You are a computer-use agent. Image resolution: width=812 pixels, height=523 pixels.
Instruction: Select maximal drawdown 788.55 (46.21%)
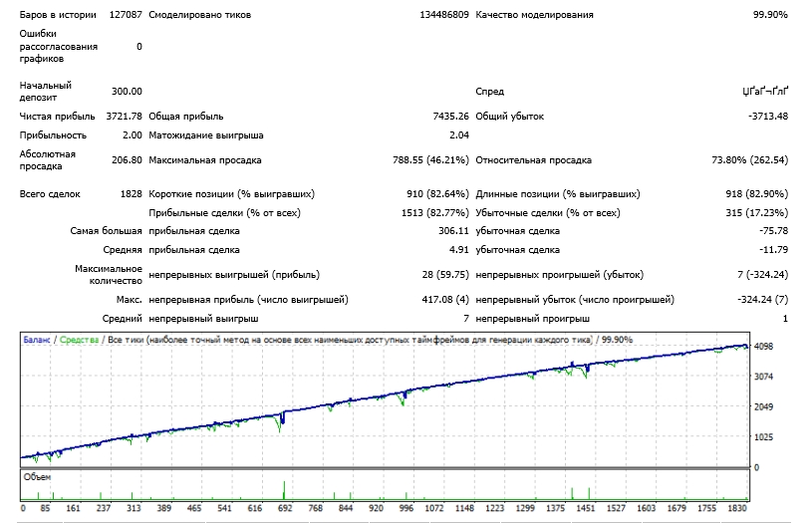430,160
